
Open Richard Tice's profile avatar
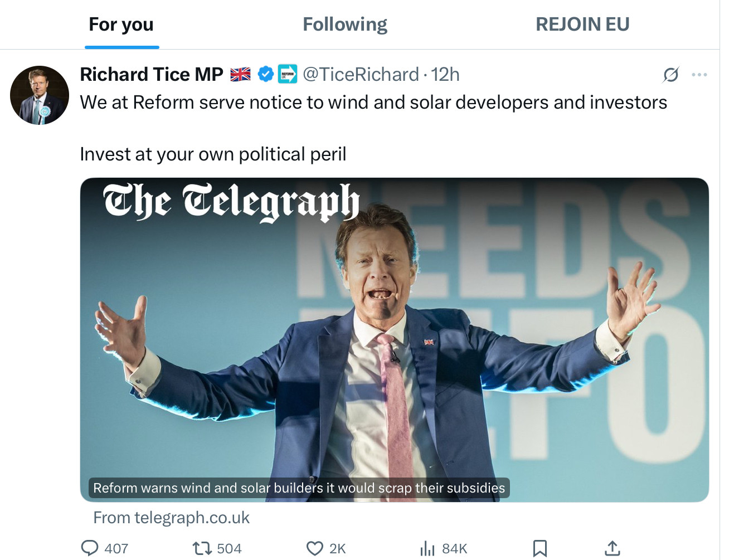40,95
